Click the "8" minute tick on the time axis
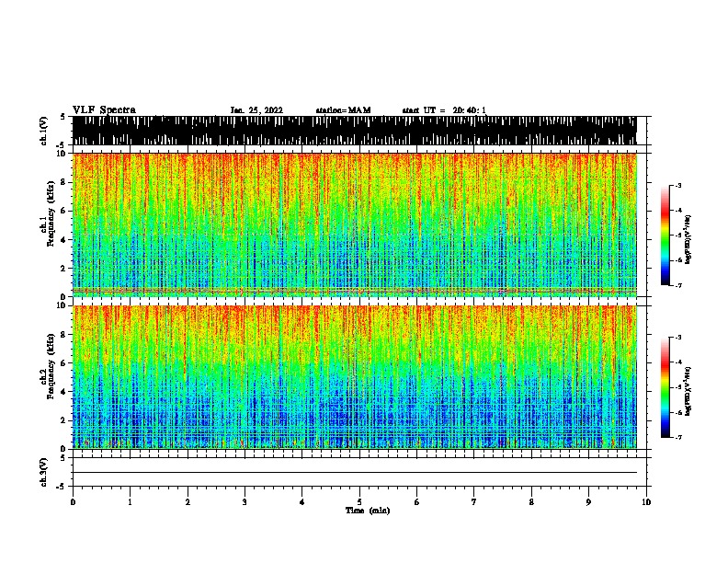 [x=531, y=502]
